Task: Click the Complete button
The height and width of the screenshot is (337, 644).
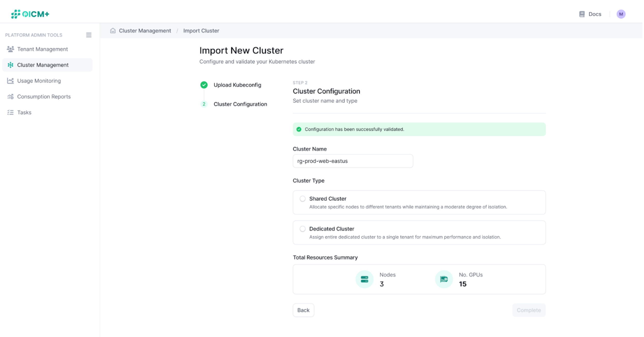Action: (529, 310)
